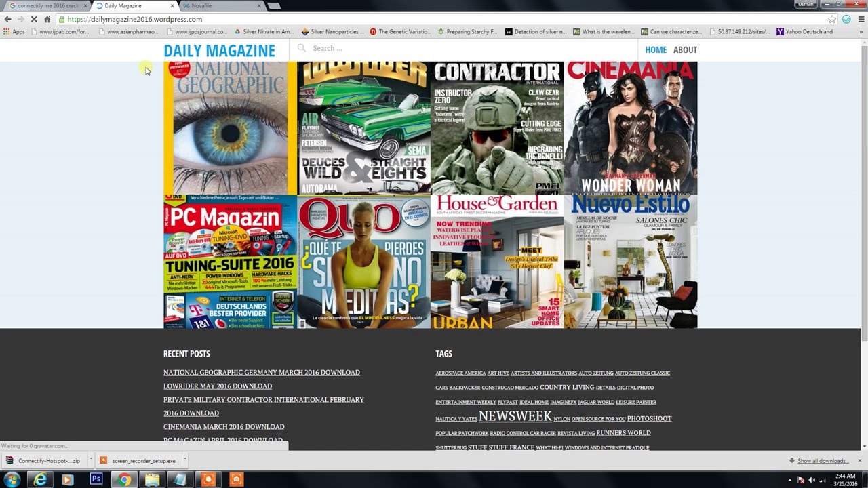This screenshot has width=868, height=488.
Task: Click the browser address bar URL
Action: [135, 19]
